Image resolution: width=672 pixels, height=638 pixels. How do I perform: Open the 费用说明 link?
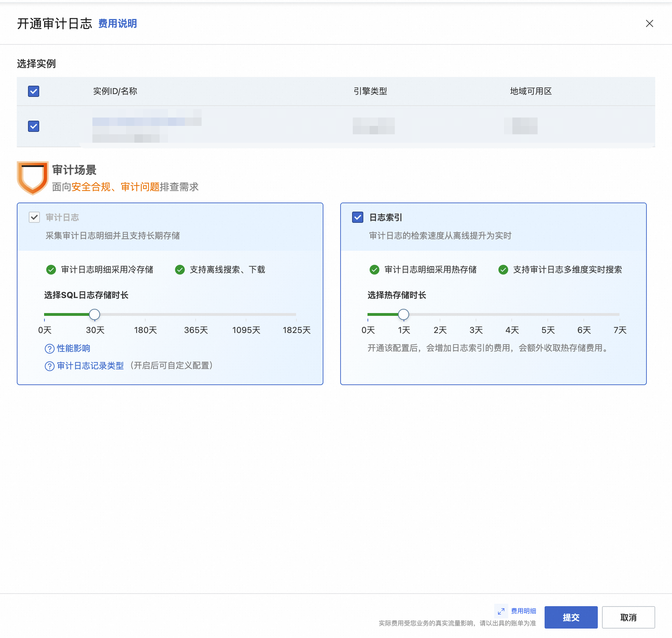[118, 24]
